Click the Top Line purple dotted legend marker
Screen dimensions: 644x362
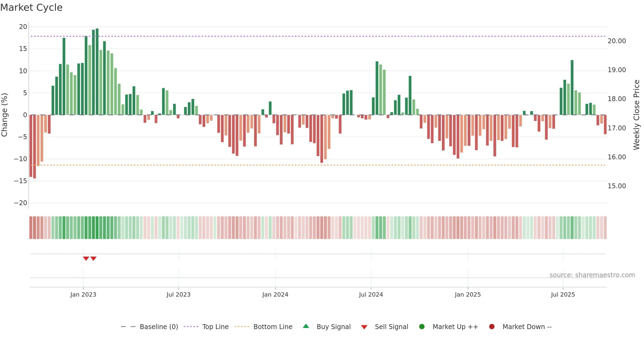(x=191, y=327)
